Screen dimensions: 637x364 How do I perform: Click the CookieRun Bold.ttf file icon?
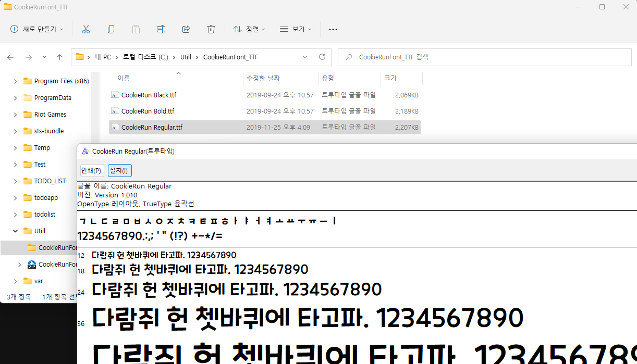coord(115,111)
